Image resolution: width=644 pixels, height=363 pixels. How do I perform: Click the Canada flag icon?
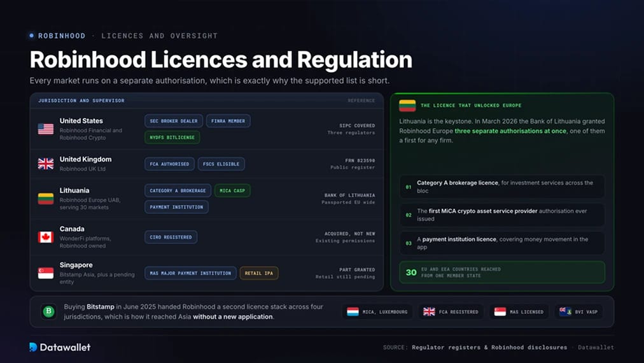click(46, 237)
